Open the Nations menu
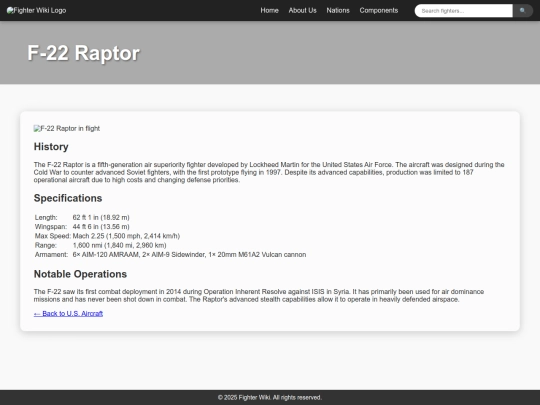Screen dimensions: 540x405 338,10
